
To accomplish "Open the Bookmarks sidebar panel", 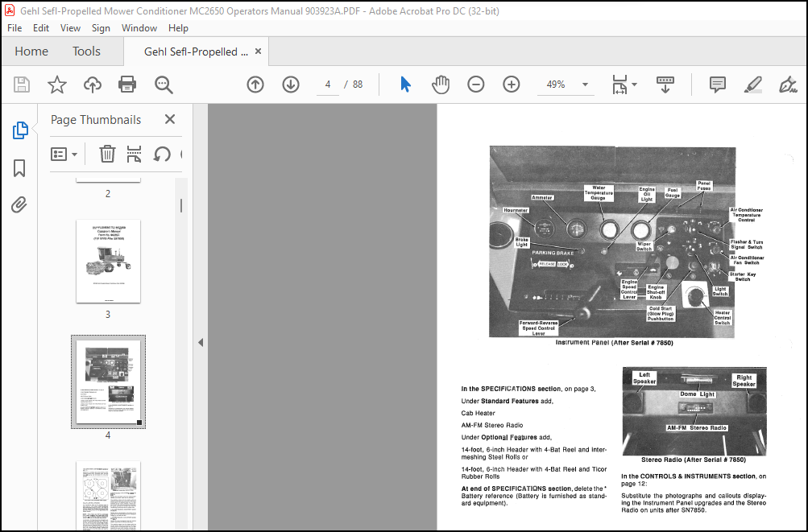I will pos(19,168).
